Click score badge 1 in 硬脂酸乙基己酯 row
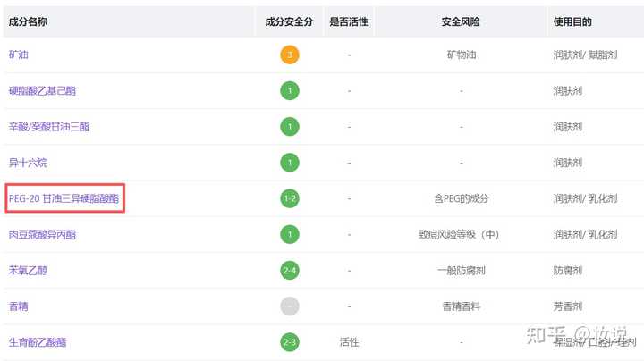 pyautogui.click(x=289, y=90)
